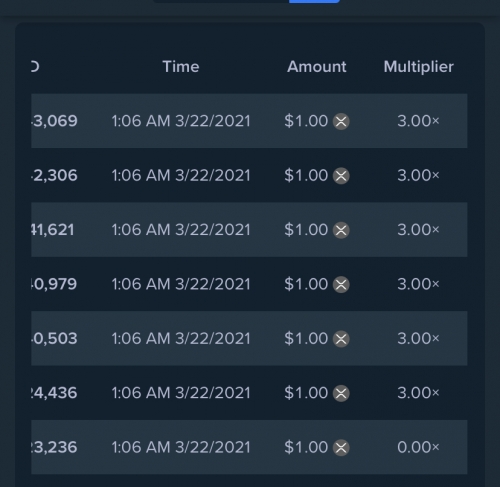Click the XRP coin icon in the 3,236 row
The height and width of the screenshot is (487, 500).
pyautogui.click(x=341, y=448)
